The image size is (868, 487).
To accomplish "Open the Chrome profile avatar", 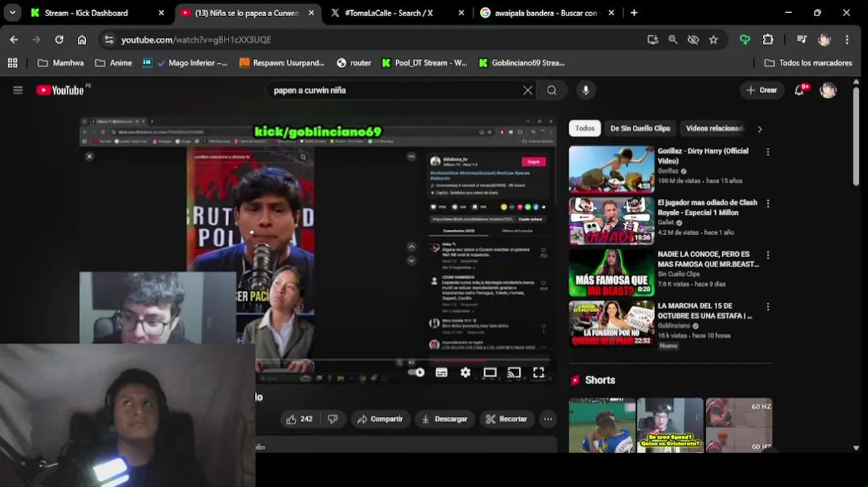I will click(824, 40).
